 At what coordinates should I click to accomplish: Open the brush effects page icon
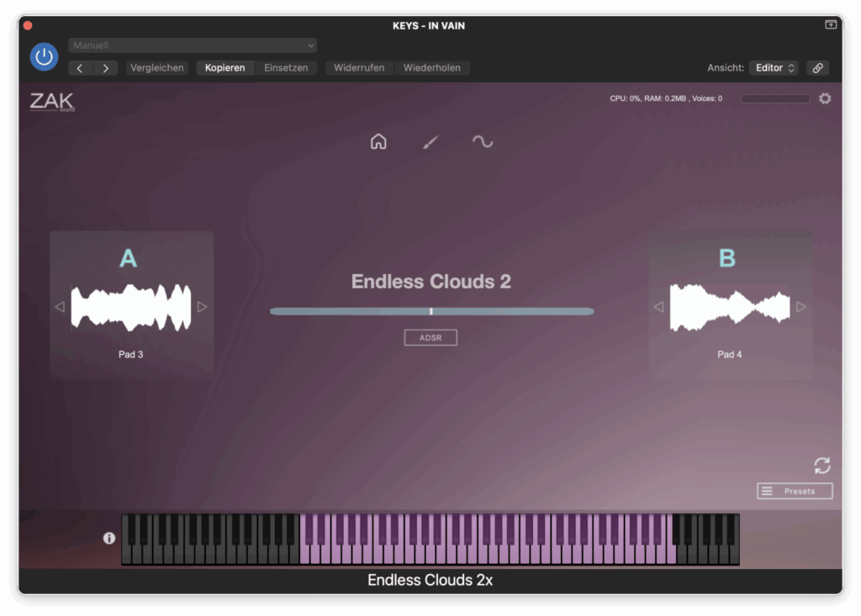click(430, 142)
